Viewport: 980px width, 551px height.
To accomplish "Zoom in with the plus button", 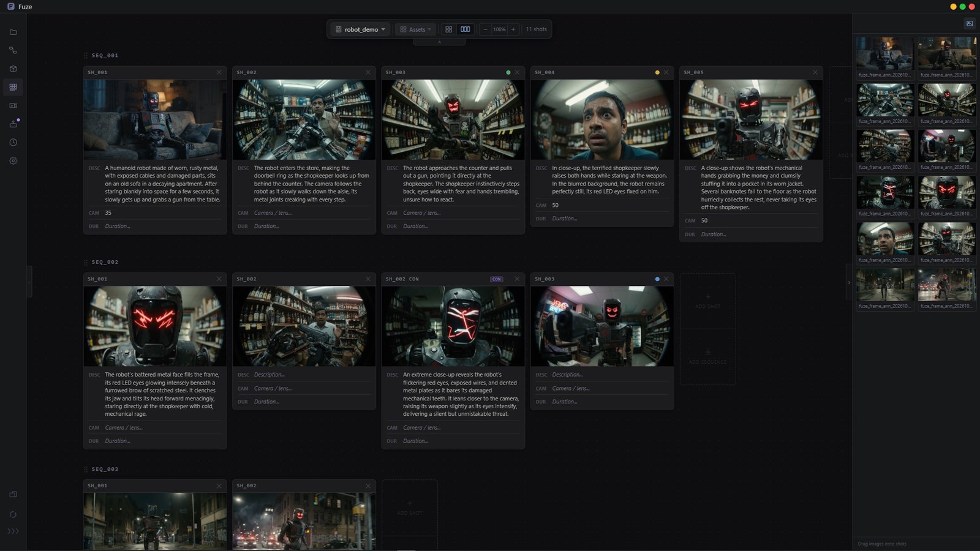I will point(513,29).
